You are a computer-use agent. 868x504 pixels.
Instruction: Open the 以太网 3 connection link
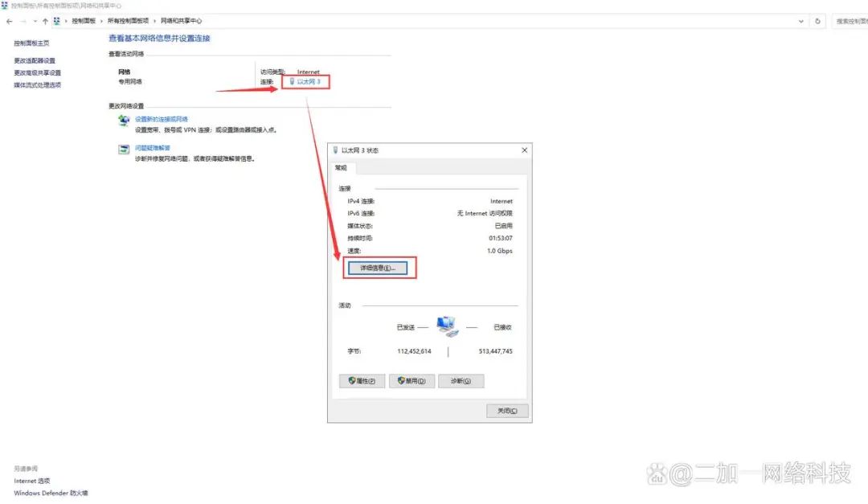click(309, 81)
